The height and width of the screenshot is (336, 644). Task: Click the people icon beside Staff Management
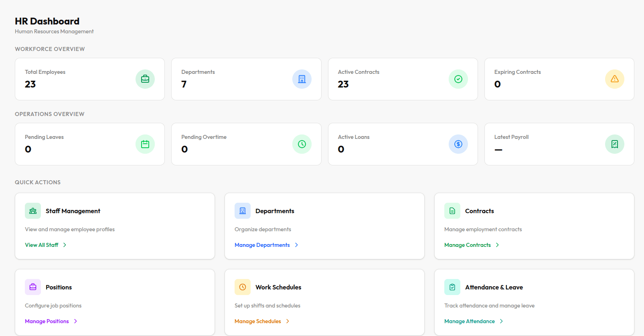click(33, 211)
